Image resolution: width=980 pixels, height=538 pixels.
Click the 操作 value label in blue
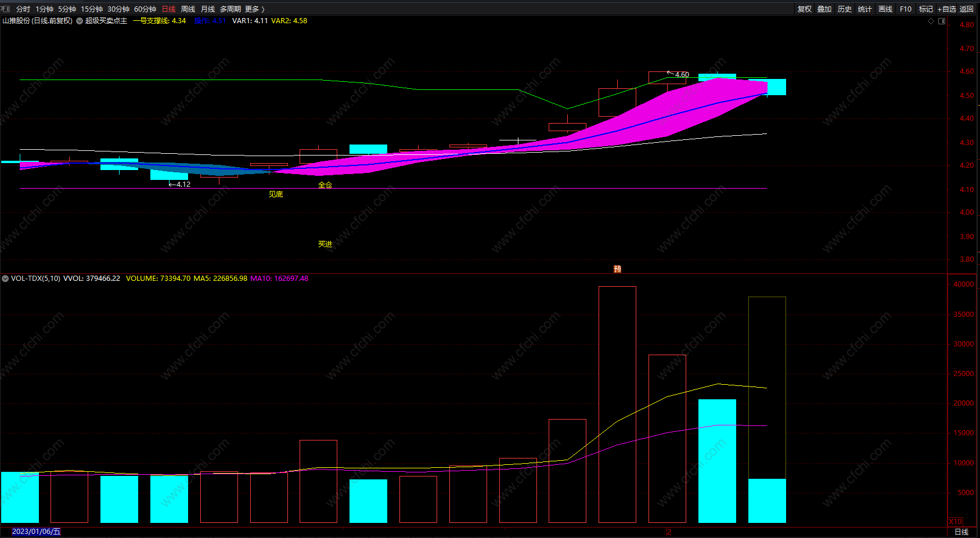pos(210,21)
